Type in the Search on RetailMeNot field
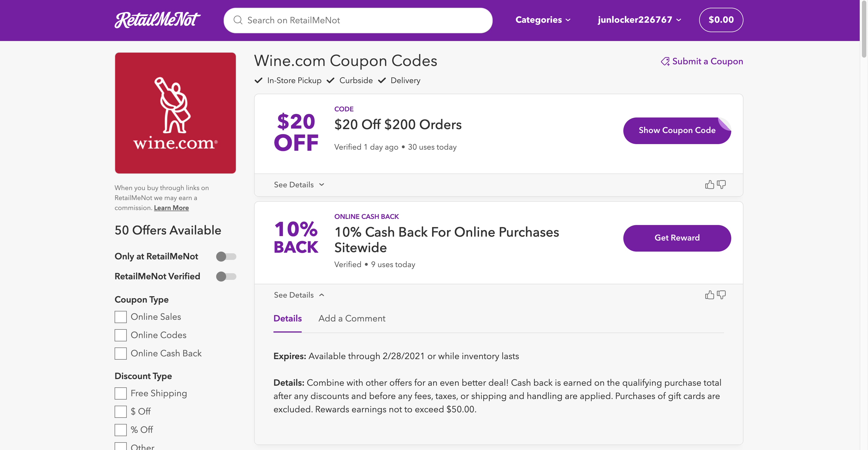 point(364,20)
